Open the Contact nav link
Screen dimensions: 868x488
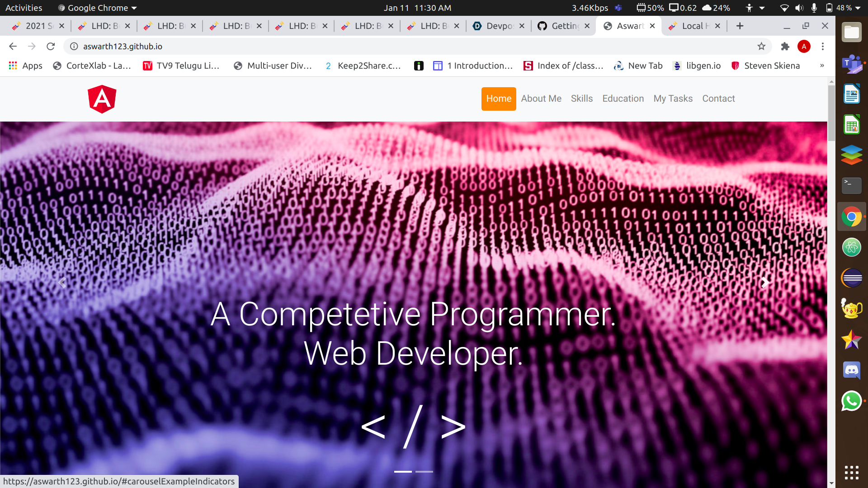click(718, 99)
